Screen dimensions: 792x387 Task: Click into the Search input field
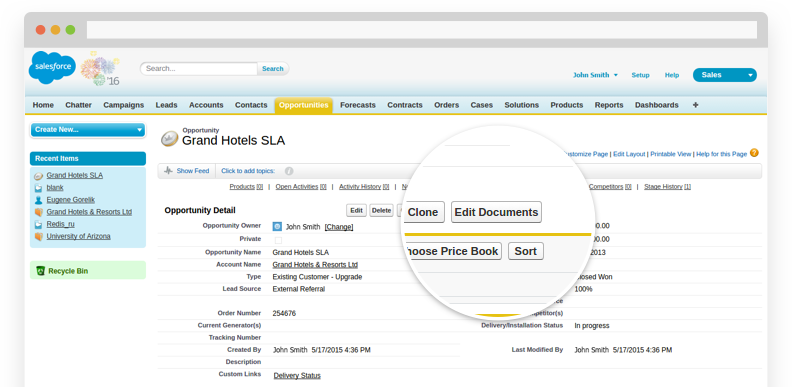tap(199, 69)
